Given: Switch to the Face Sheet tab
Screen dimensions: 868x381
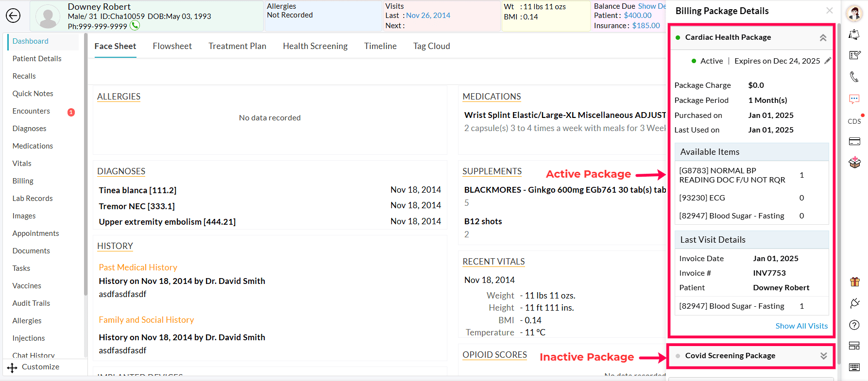Looking at the screenshot, I should click(115, 46).
